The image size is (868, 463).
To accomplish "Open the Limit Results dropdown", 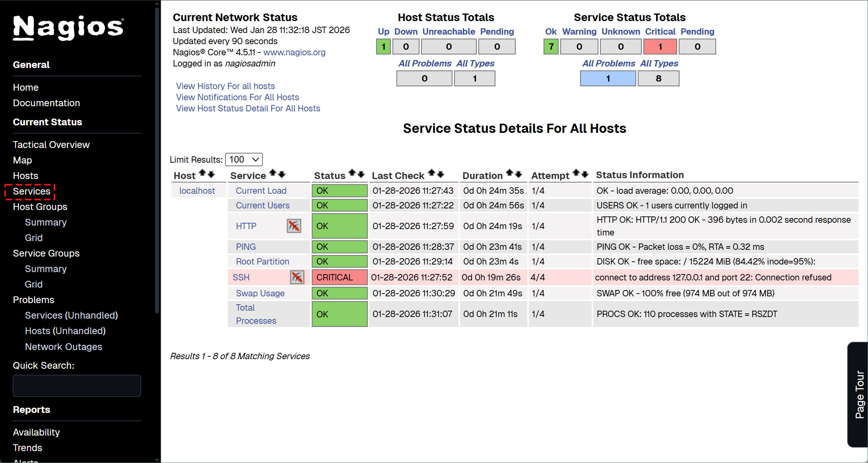I will pyautogui.click(x=244, y=160).
